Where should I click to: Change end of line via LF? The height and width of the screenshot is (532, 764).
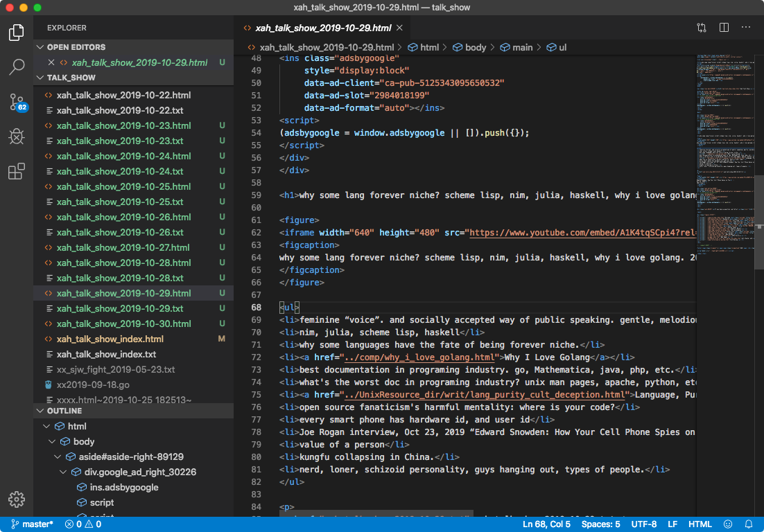[672, 524]
